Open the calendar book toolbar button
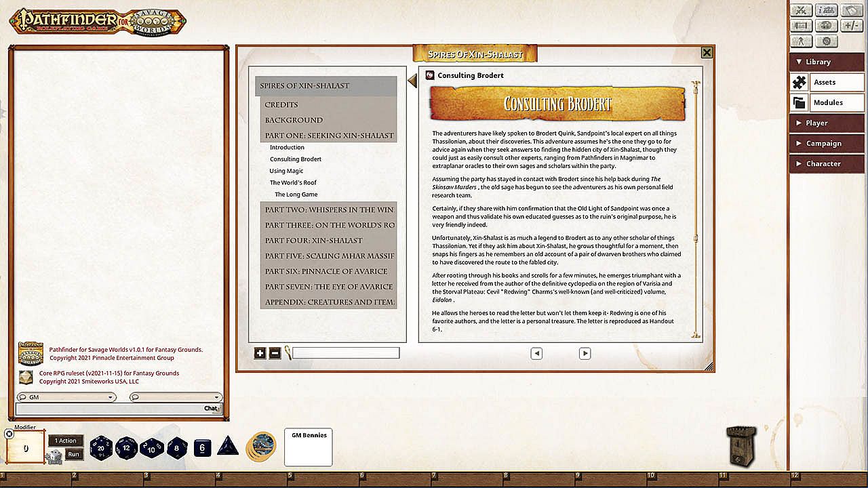868x488 pixels. pyautogui.click(x=851, y=10)
